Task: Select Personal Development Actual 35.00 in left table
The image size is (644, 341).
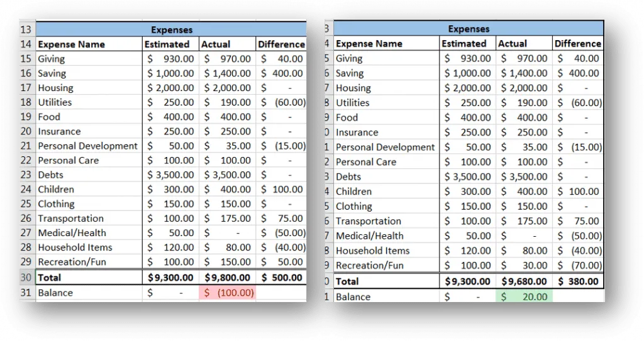Action: click(227, 146)
